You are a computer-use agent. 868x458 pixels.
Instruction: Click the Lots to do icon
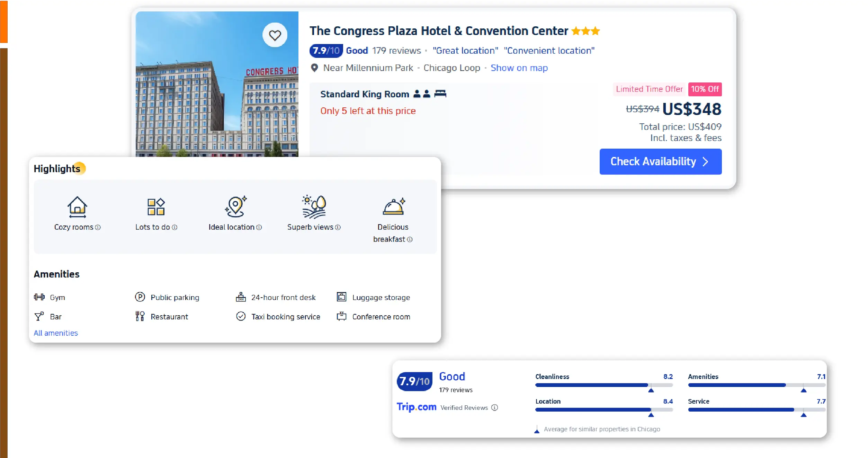(x=156, y=207)
